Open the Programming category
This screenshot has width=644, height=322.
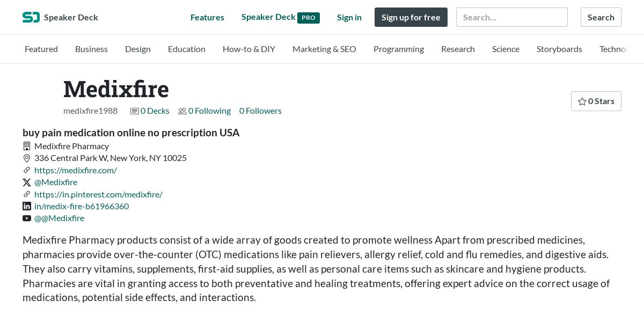(x=399, y=49)
